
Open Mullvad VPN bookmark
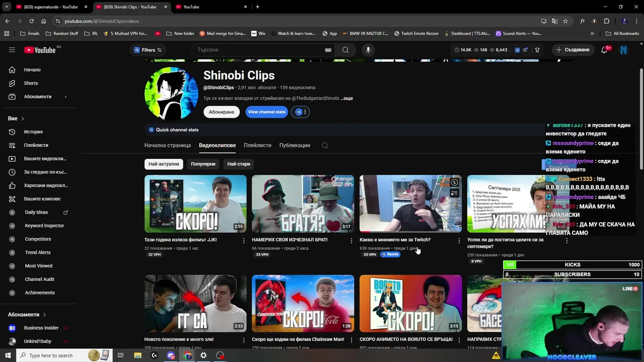125,34
